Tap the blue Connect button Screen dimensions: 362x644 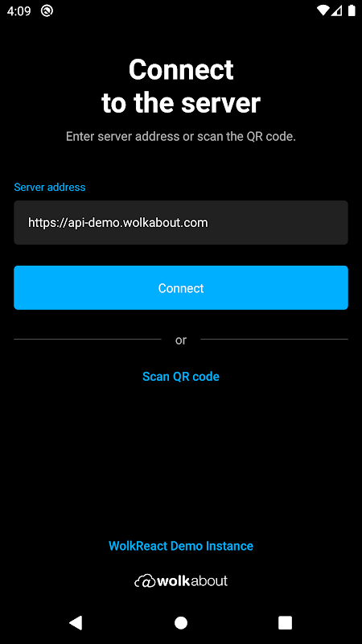pos(181,287)
